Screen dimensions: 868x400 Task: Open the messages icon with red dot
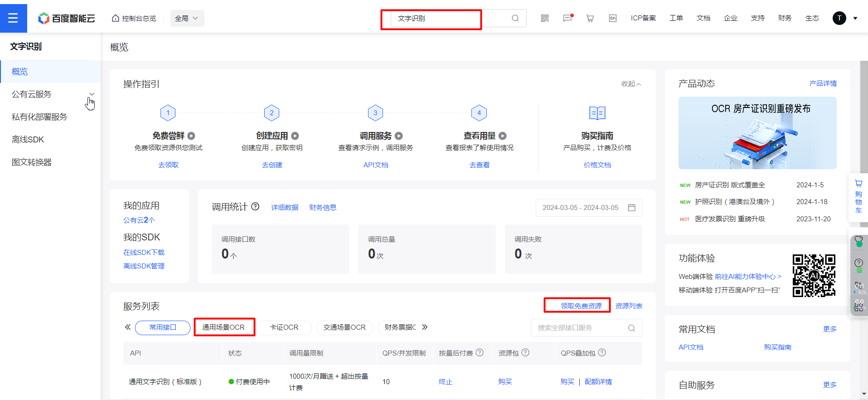(x=568, y=18)
